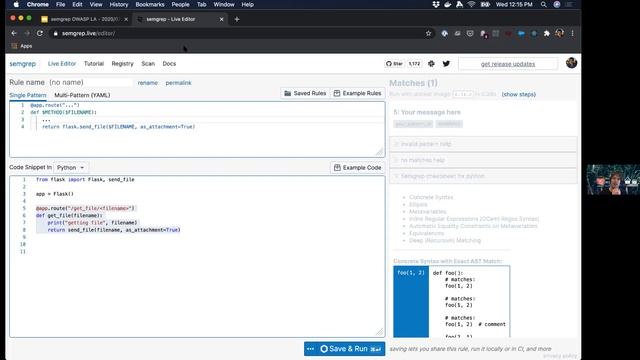Open the Equivalences cheatsheet link
Image resolution: width=640 pixels, height=360 pixels.
click(x=426, y=233)
